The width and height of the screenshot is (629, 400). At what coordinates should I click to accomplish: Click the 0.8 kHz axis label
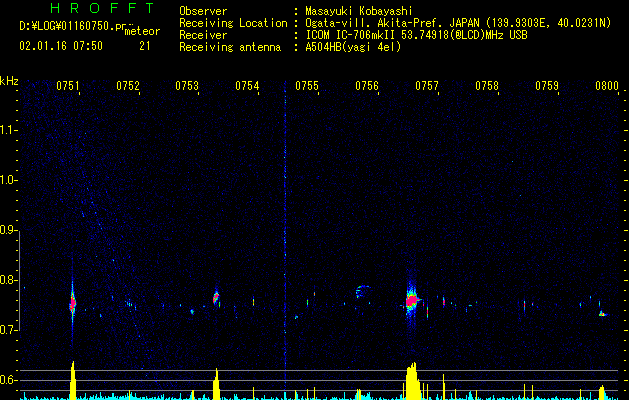tap(8, 280)
